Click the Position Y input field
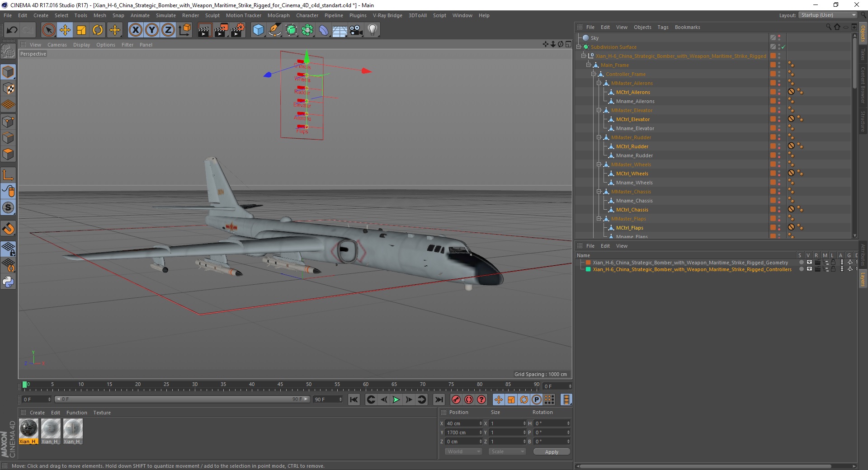 coord(463,432)
